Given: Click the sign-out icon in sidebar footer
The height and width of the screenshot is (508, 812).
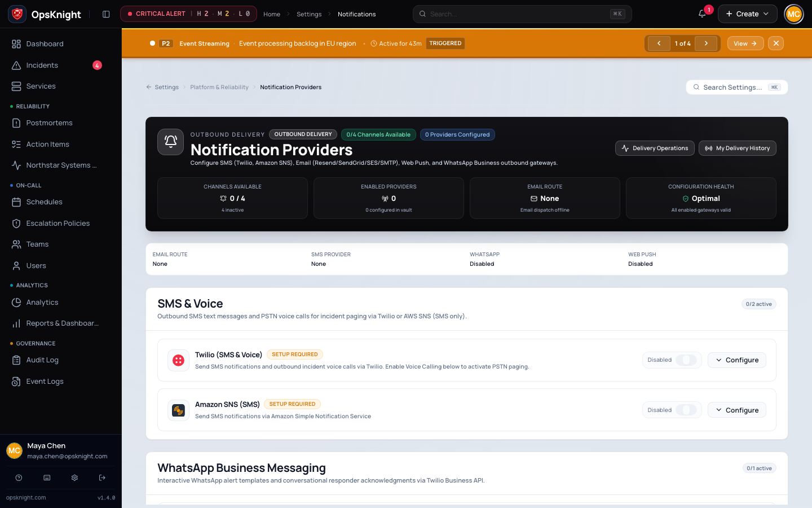Looking at the screenshot, I should point(102,478).
